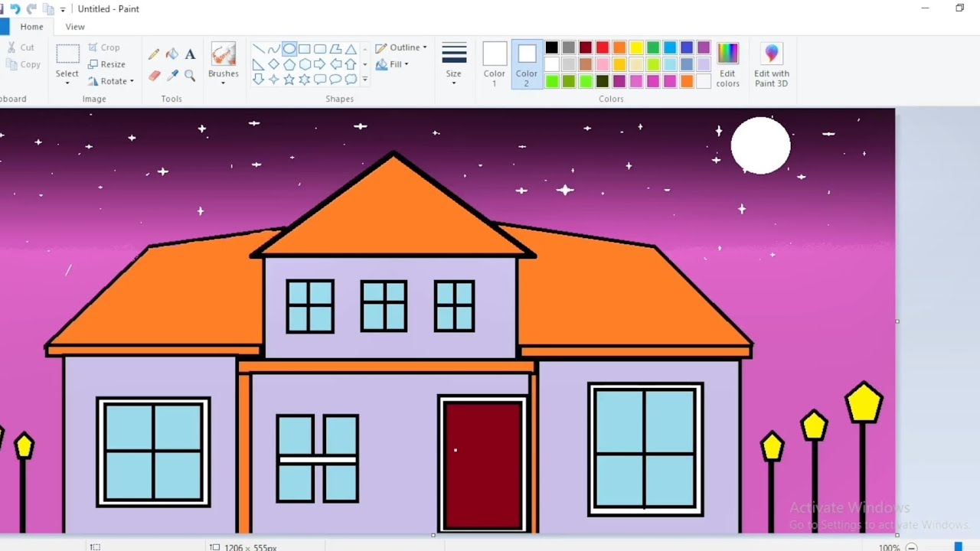Open the Resize dialog
Viewport: 980px width, 551px height.
click(x=106, y=64)
